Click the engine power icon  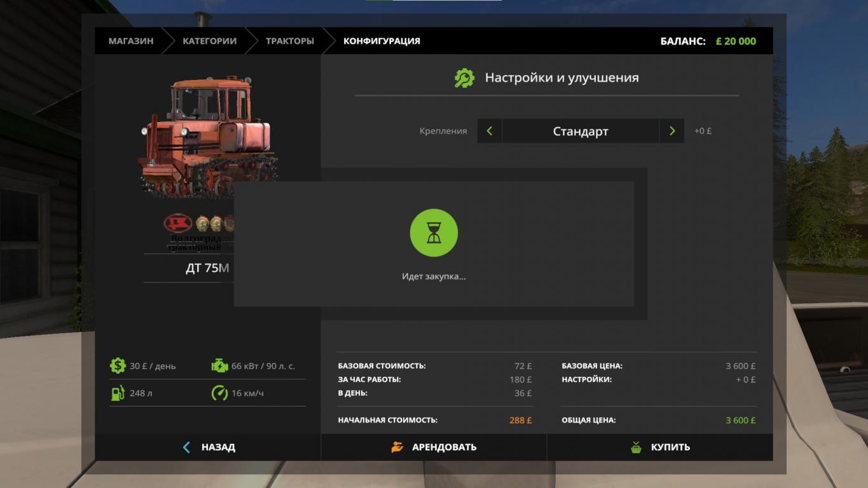pyautogui.click(x=219, y=366)
